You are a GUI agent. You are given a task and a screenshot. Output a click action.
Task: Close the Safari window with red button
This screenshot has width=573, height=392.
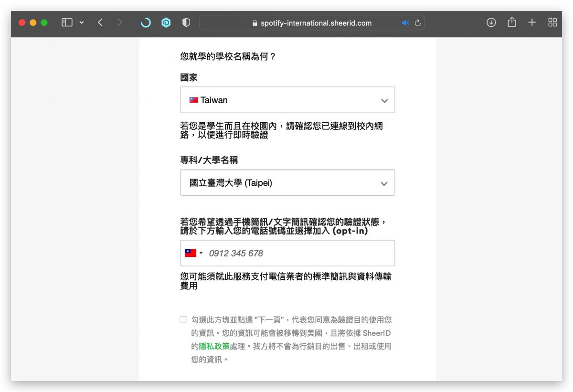click(x=22, y=22)
